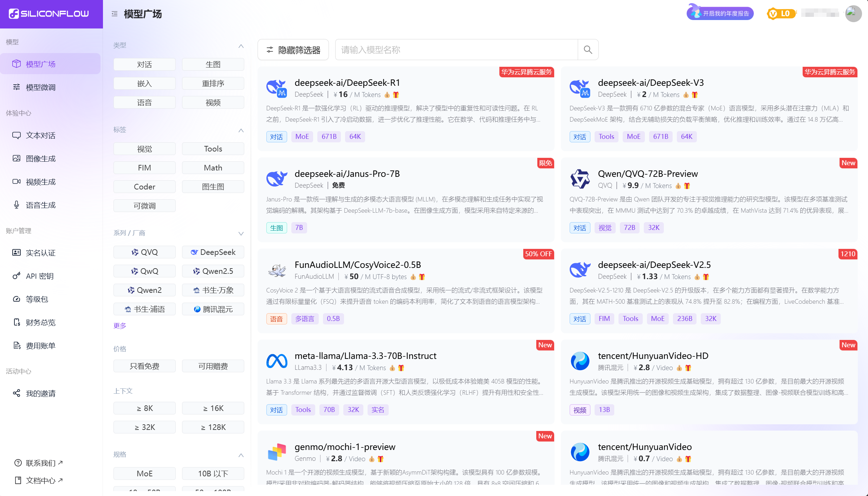Screen dimensions: 868x496
Task: Toggle the 对话 type filter
Action: 144,64
